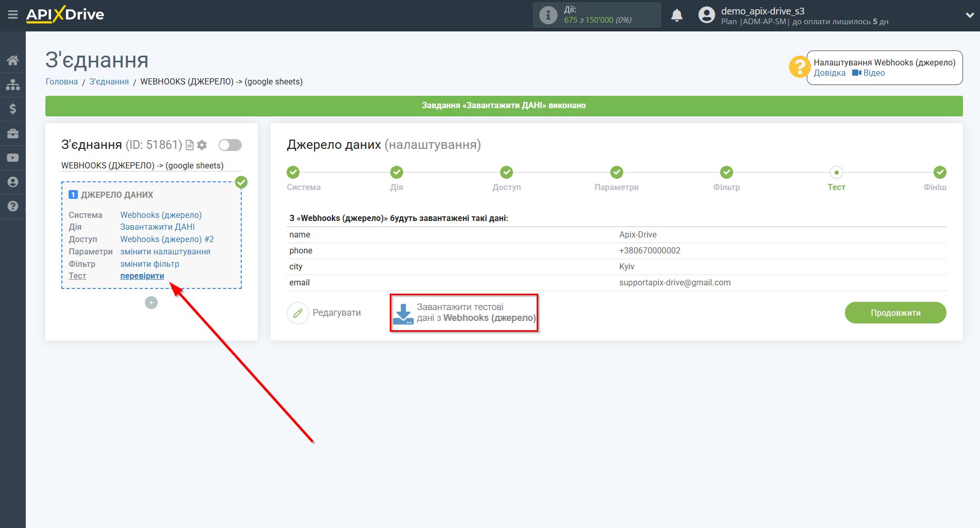Image resolution: width=980 pixels, height=528 pixels.
Task: Click the actions info icon
Action: click(548, 15)
